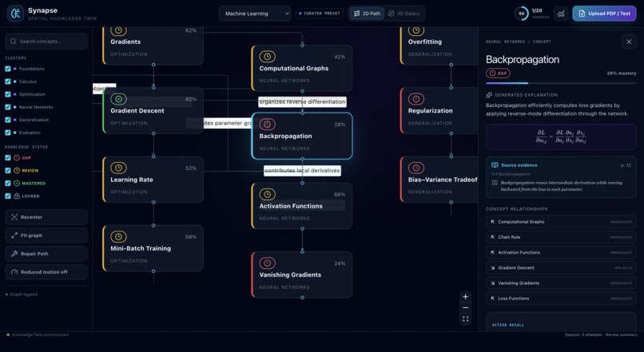Screen dimensions: 644x352
Task: Click the mastered check icon on Gradient Descent
Action: tap(118, 99)
